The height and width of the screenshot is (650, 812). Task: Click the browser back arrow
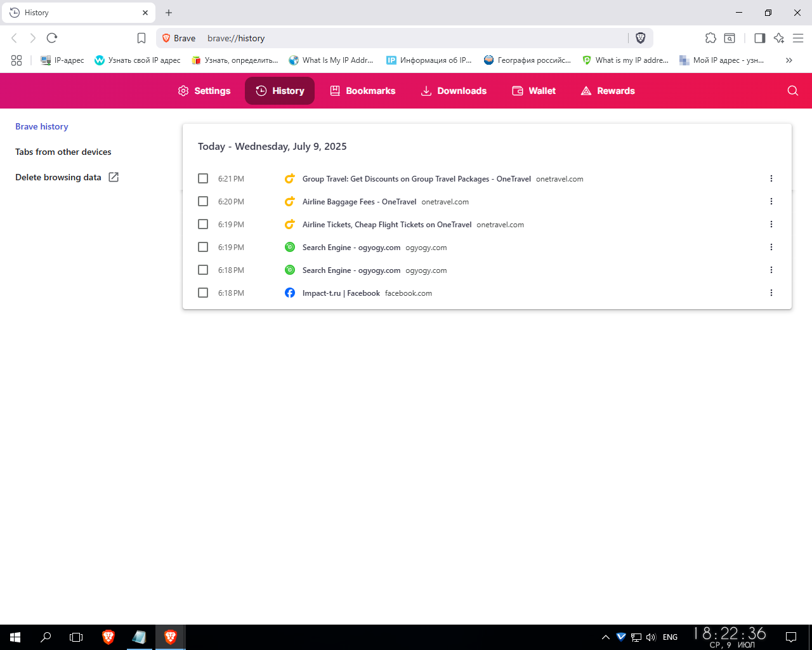[14, 38]
